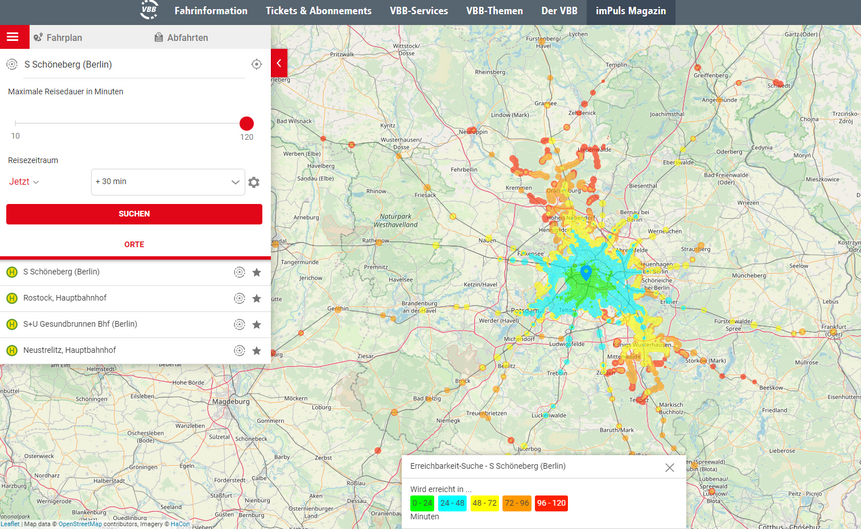Select cyan 24 - 48 legend swatch

point(452,503)
